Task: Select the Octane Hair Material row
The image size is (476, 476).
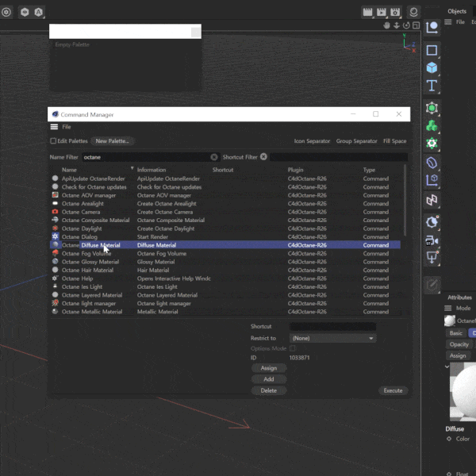Action: 225,270
